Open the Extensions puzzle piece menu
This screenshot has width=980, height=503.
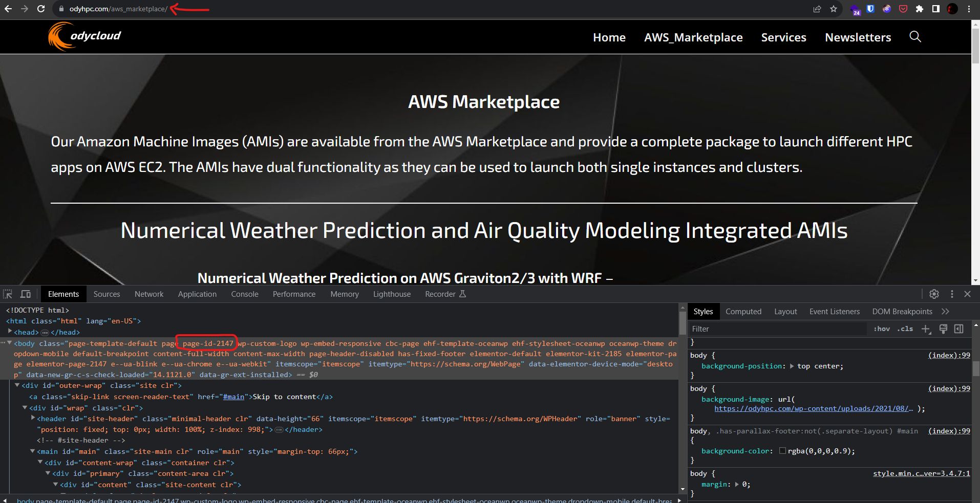click(x=920, y=9)
